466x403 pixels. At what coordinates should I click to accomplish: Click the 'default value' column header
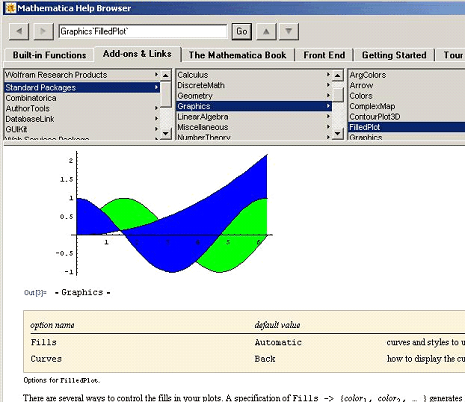pos(277,325)
